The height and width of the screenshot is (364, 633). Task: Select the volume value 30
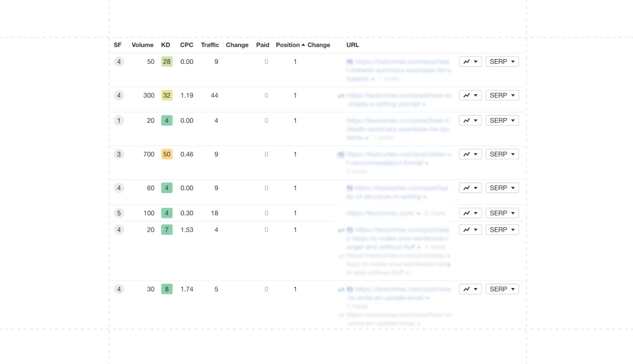(151, 289)
